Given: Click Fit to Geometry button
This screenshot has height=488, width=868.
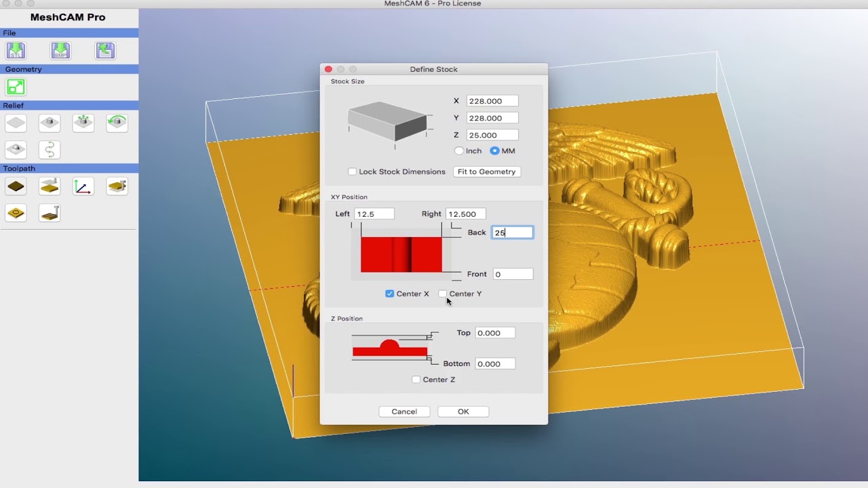Looking at the screenshot, I should tap(486, 171).
